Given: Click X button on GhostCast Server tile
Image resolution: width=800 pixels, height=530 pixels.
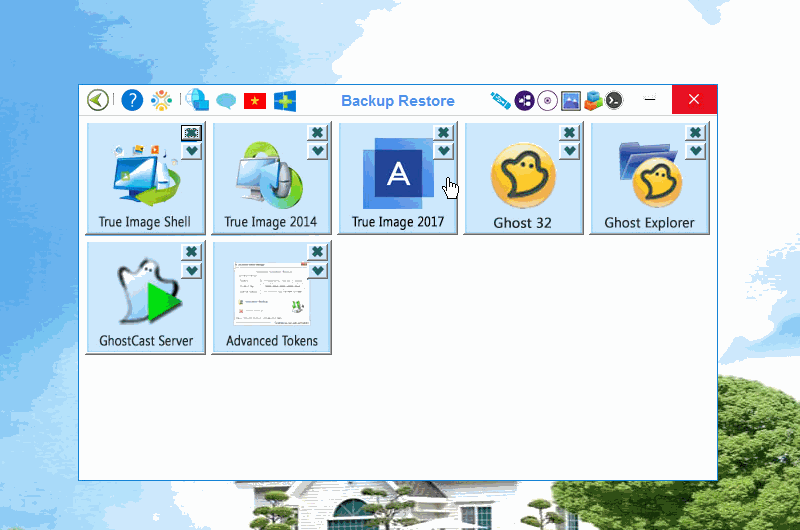Looking at the screenshot, I should [191, 252].
